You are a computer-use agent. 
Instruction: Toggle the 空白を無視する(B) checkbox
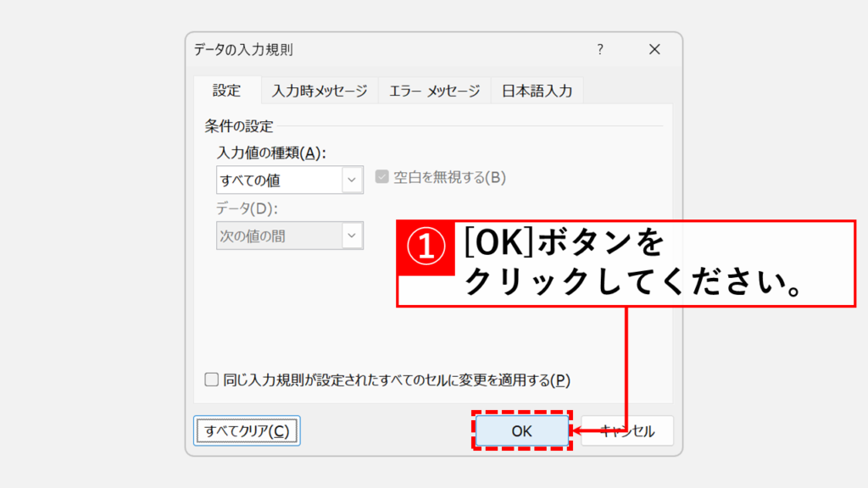pos(381,176)
